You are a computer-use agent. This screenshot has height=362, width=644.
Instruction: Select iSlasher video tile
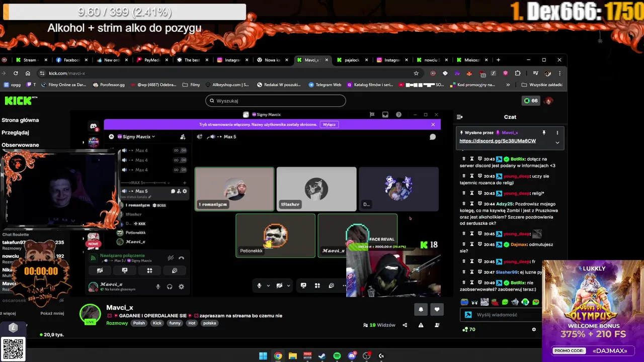click(316, 189)
